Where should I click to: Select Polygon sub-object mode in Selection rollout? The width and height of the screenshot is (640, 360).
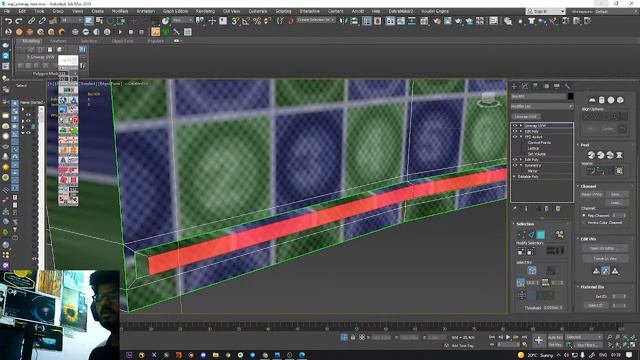tap(541, 234)
